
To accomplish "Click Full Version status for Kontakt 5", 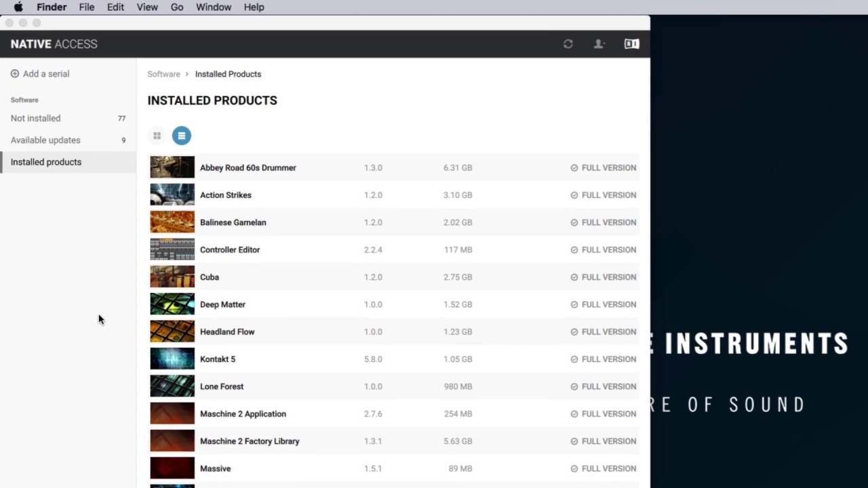I will (604, 359).
